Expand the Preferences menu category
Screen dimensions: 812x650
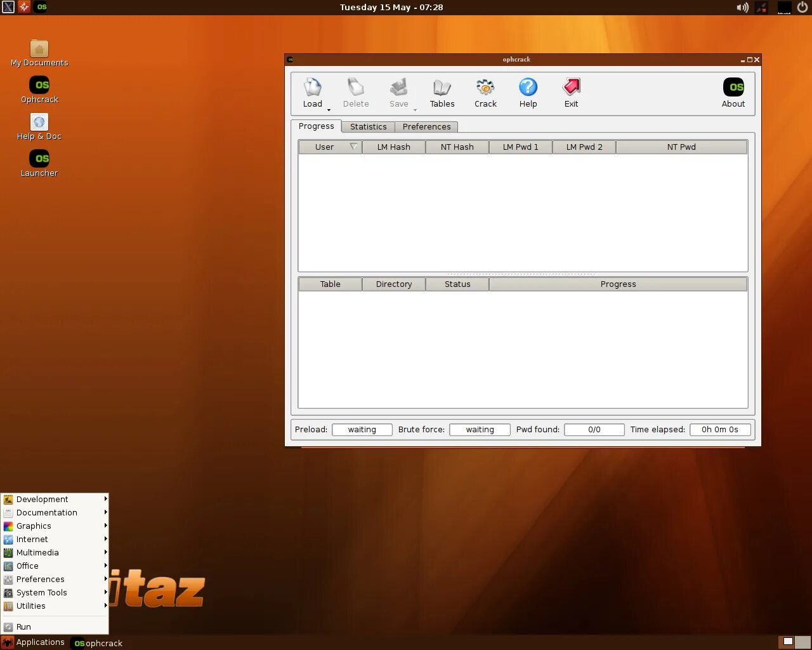pos(55,580)
